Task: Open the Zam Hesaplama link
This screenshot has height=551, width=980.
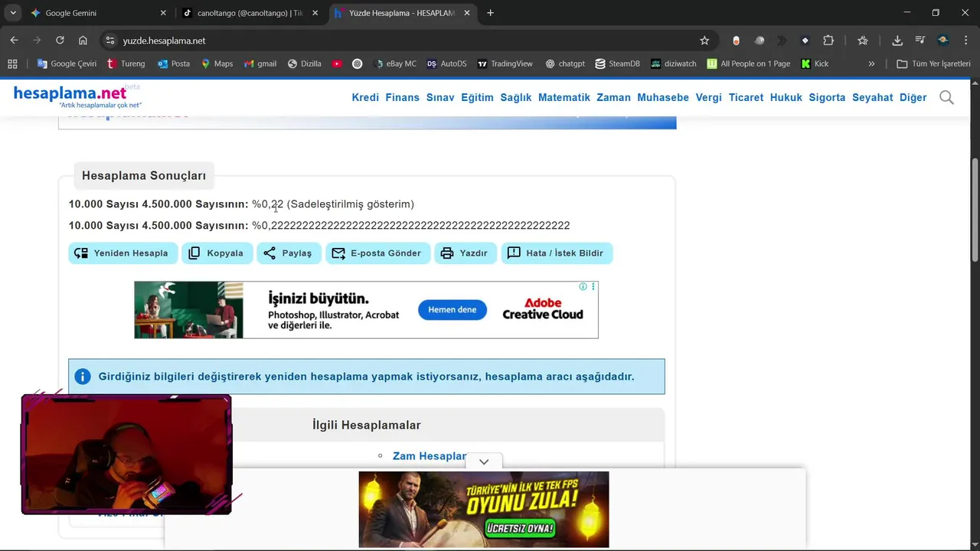Action: coord(430,456)
